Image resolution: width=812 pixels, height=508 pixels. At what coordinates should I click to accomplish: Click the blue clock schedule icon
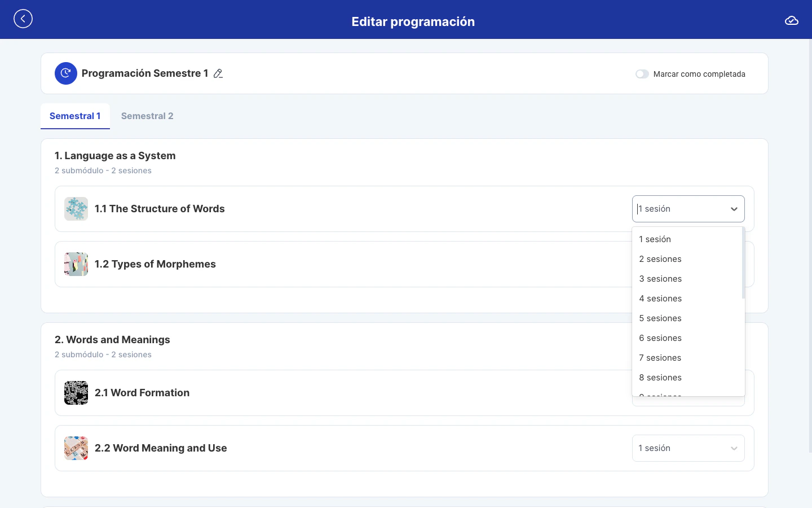[x=66, y=73]
